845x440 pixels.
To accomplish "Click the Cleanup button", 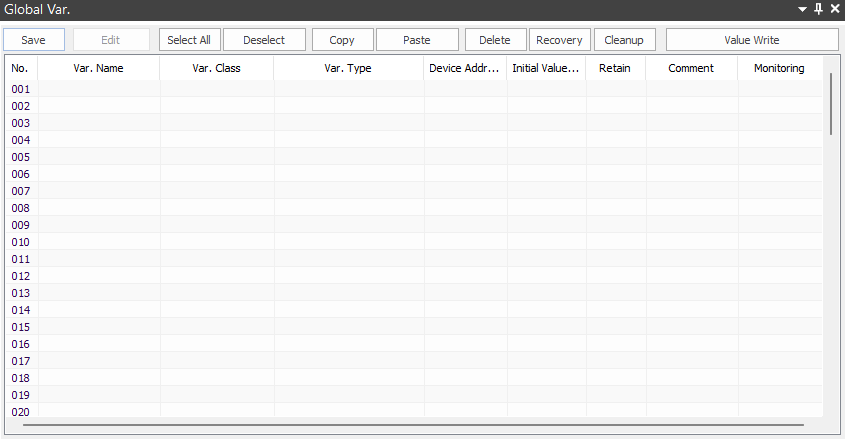I will [623, 40].
